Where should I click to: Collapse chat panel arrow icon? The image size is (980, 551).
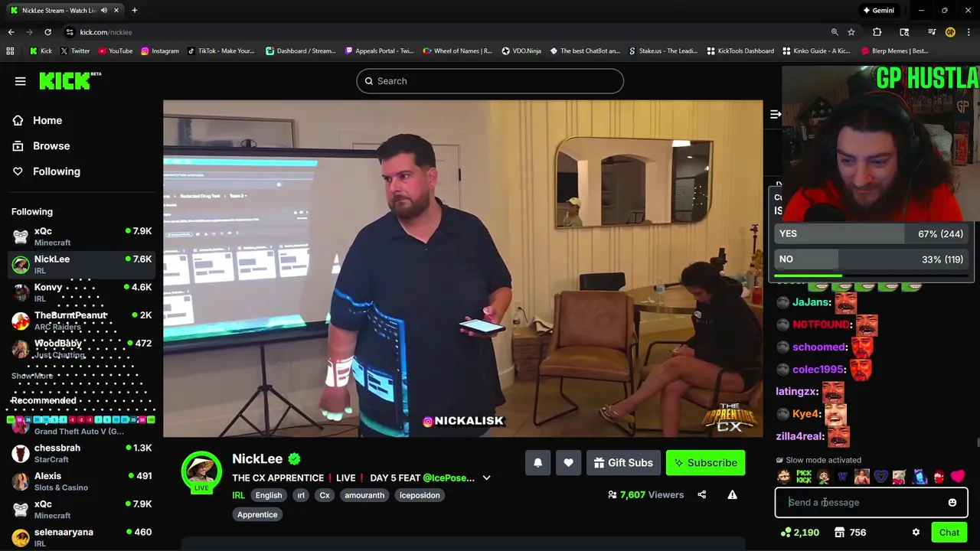coord(775,114)
